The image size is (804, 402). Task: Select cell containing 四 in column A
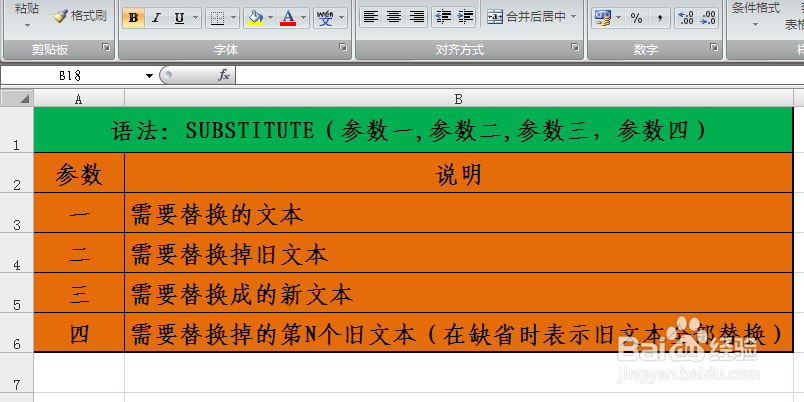pos(79,333)
